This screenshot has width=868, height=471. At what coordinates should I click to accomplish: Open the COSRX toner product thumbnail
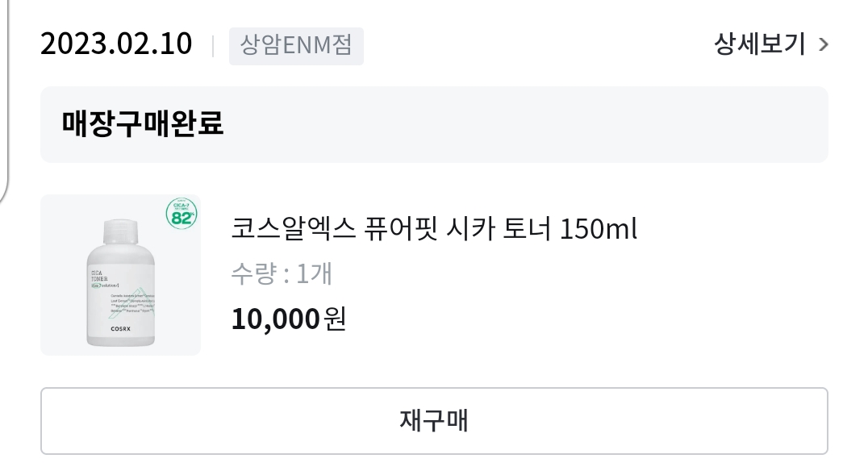(120, 275)
